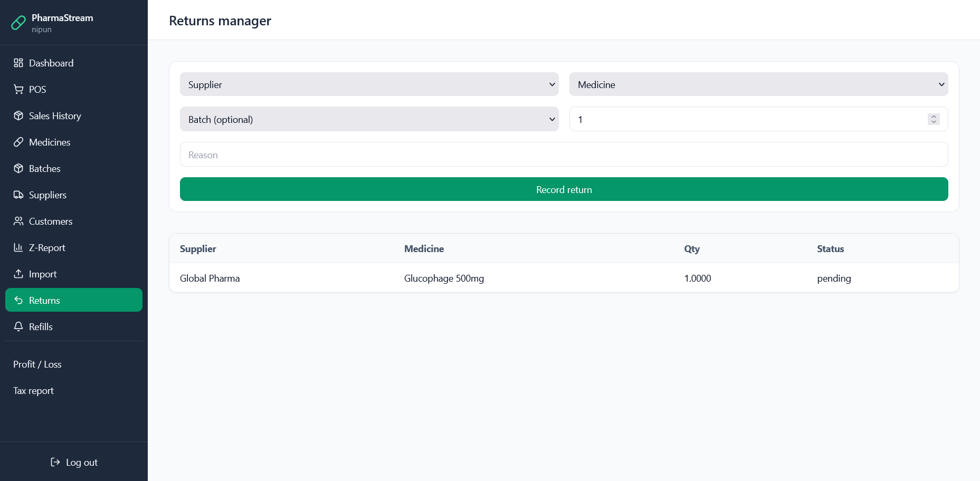Expand the Supplier dropdown
Screen dimensions: 980x481
tap(369, 84)
